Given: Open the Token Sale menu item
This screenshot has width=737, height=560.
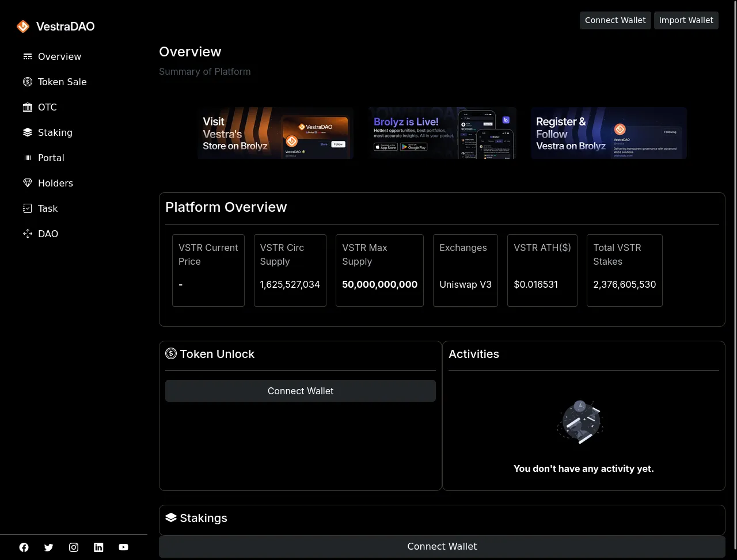Looking at the screenshot, I should click(62, 82).
